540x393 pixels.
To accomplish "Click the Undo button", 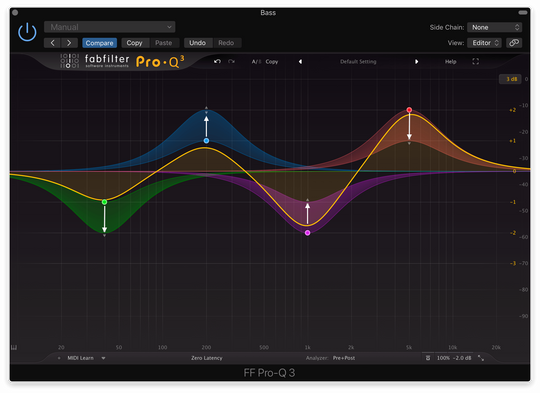I will pos(197,43).
